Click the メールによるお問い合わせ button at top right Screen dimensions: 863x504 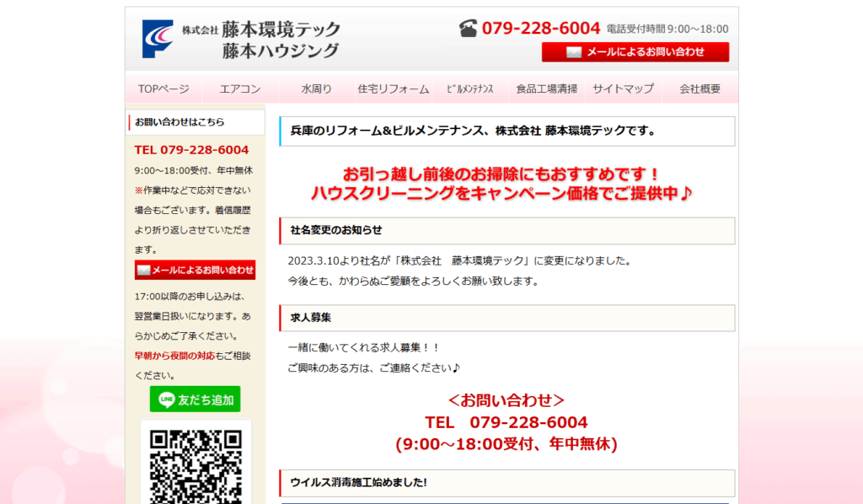635,52
